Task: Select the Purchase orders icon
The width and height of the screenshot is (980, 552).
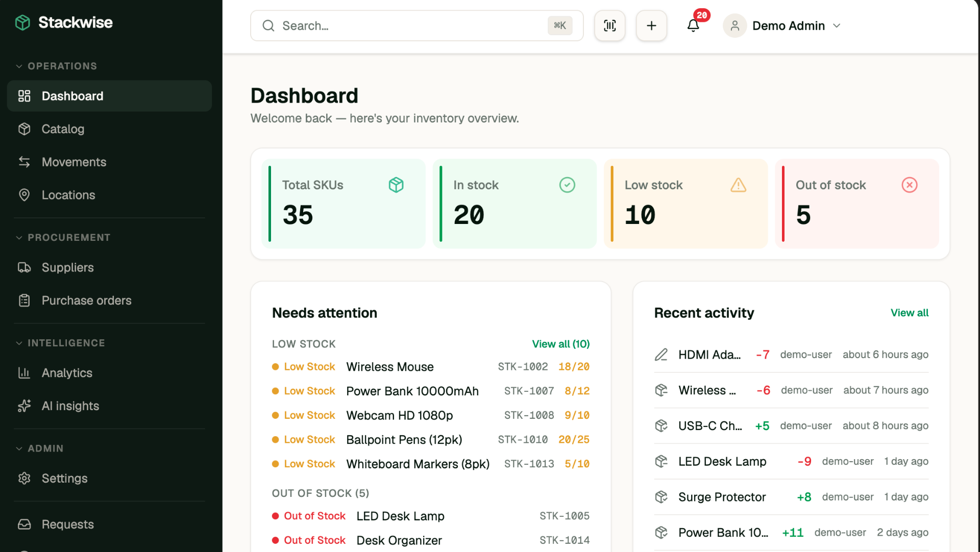Action: pyautogui.click(x=24, y=300)
